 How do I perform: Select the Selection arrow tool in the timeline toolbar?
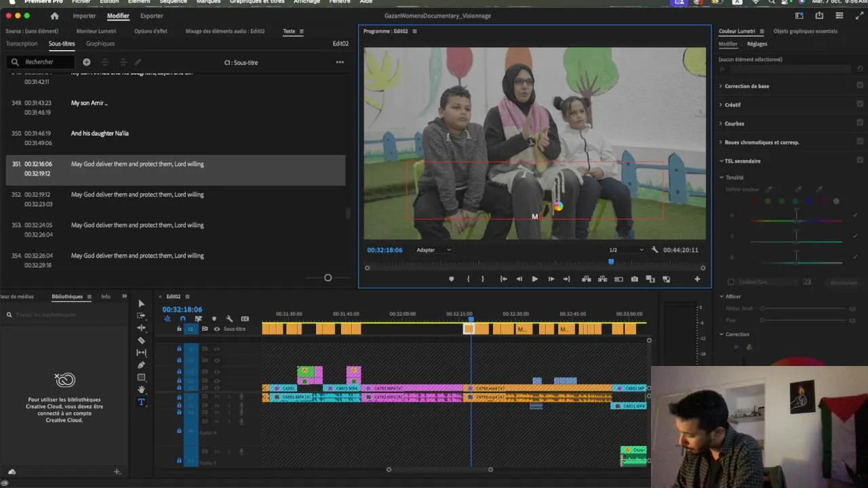pos(141,304)
